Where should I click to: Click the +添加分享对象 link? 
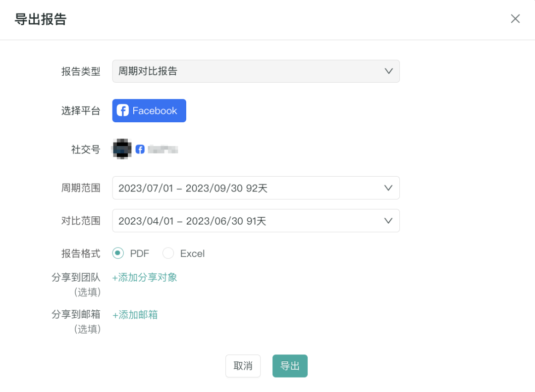[144, 279]
